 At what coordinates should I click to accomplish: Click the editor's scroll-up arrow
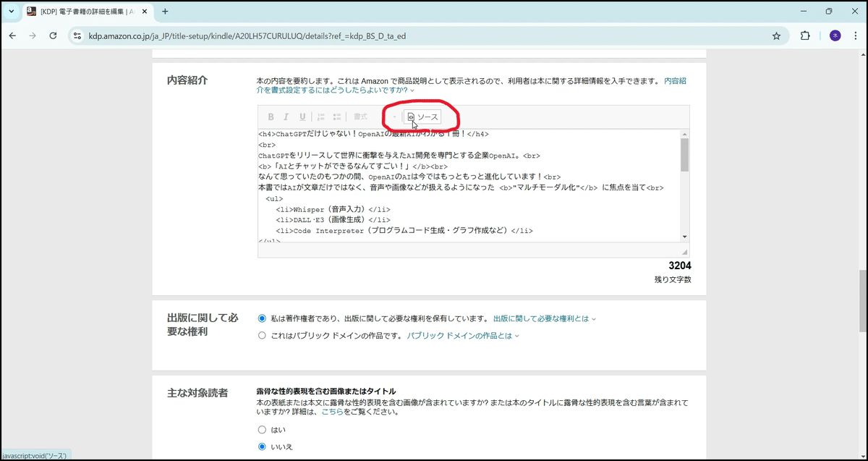(x=685, y=134)
